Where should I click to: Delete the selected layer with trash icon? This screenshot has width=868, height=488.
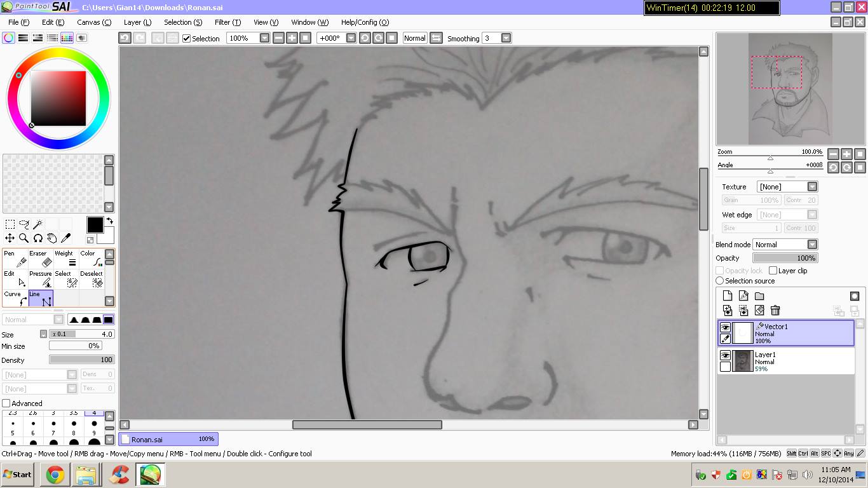point(775,310)
